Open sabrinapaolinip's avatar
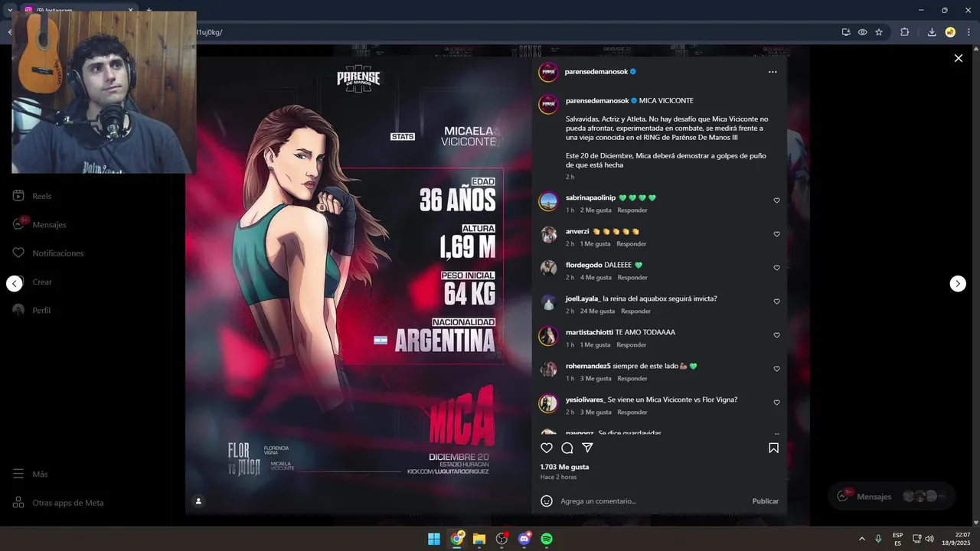This screenshot has width=980, height=551. (548, 201)
